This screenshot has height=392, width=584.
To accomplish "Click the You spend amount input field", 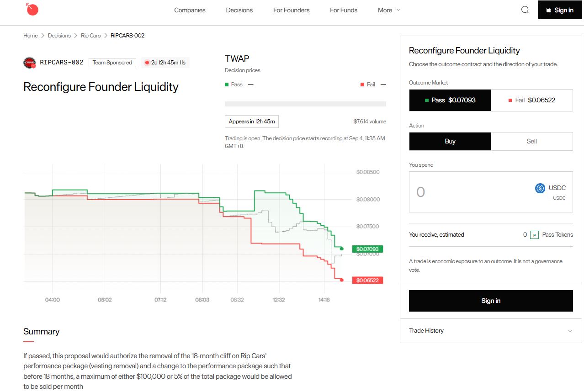I will [x=491, y=192].
